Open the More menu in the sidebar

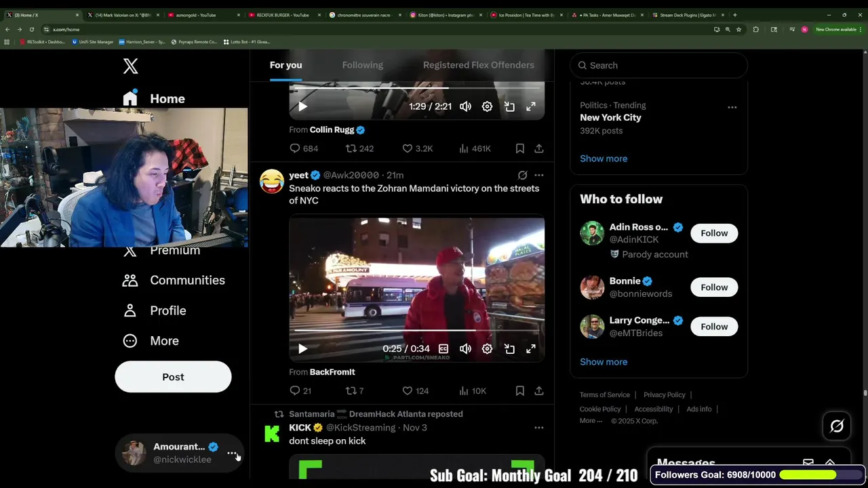click(151, 341)
